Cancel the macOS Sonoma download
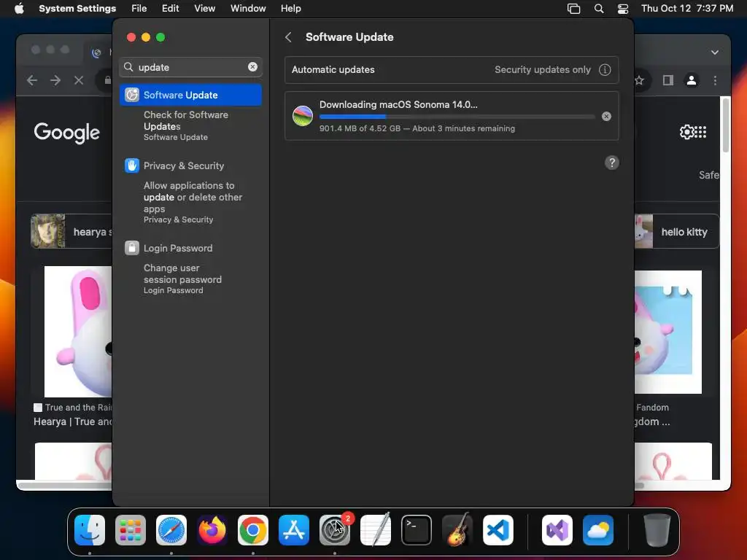Image resolution: width=747 pixels, height=560 pixels. point(606,116)
